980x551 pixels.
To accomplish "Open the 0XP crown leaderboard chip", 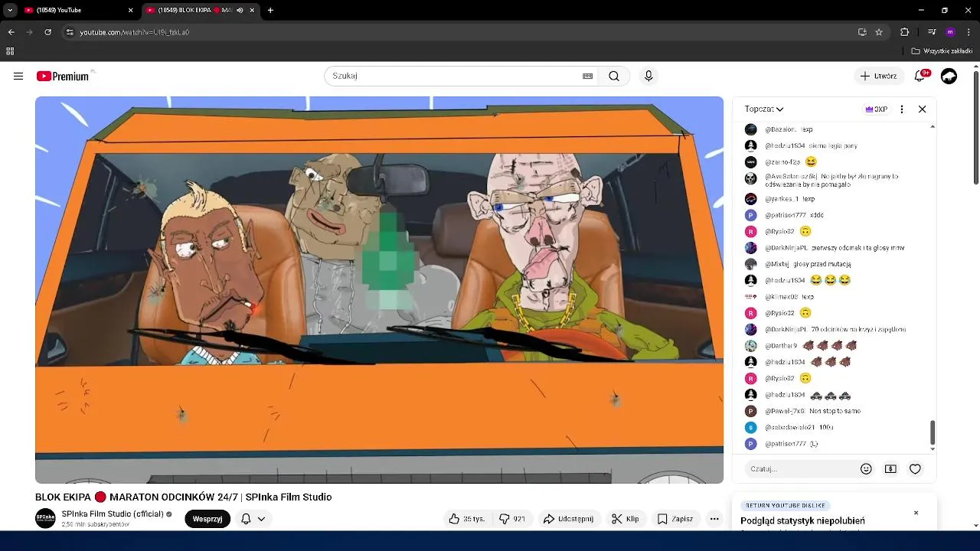I will point(876,109).
